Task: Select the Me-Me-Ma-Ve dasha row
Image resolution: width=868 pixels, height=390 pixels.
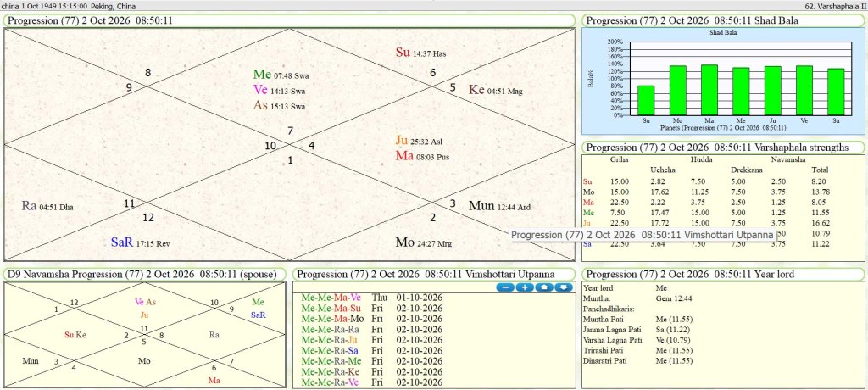Action: [x=331, y=298]
